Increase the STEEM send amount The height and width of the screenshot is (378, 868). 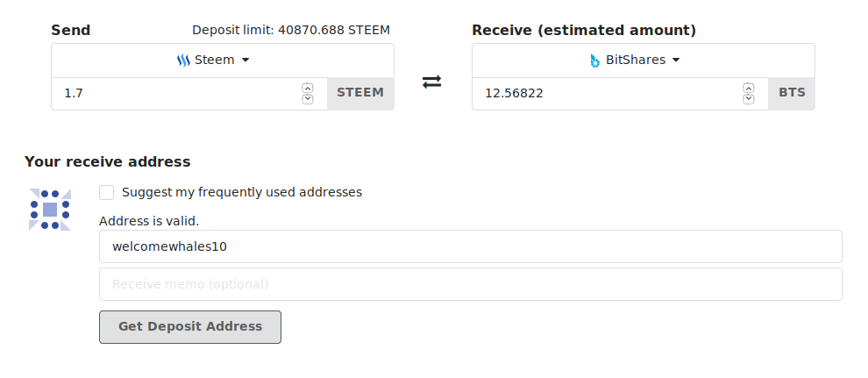308,88
